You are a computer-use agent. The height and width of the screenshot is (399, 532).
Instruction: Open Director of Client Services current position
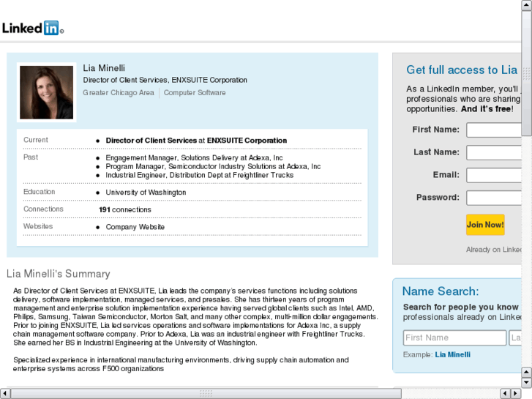pyautogui.click(x=196, y=141)
